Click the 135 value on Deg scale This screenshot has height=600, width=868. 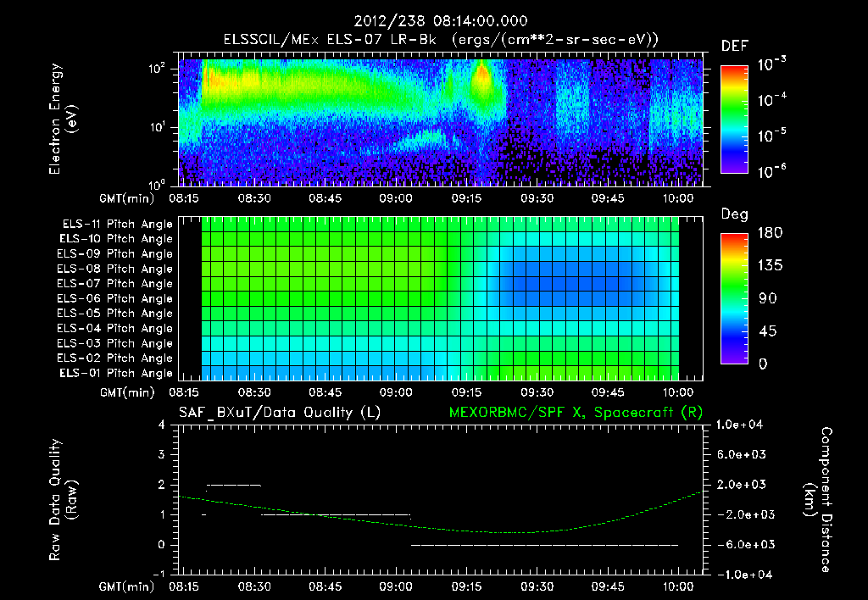point(770,266)
